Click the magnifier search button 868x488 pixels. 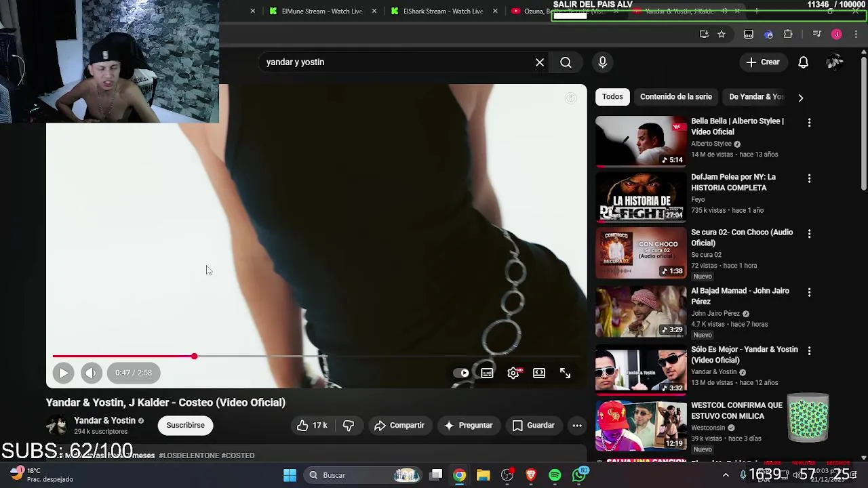click(566, 62)
